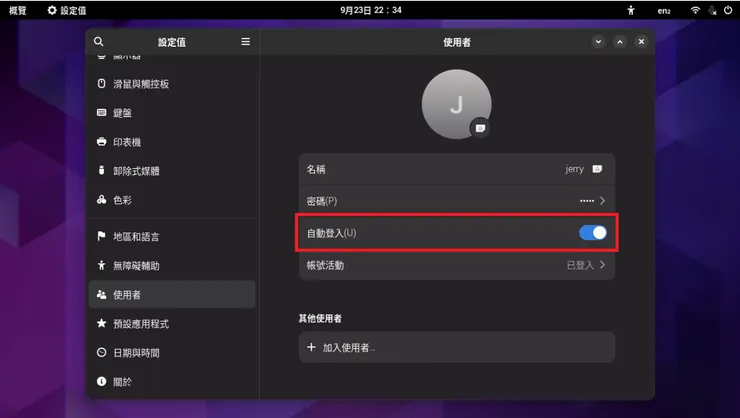Click the accessibility icon beside 無障礙輔助
The image size is (740, 418).
pyautogui.click(x=101, y=265)
